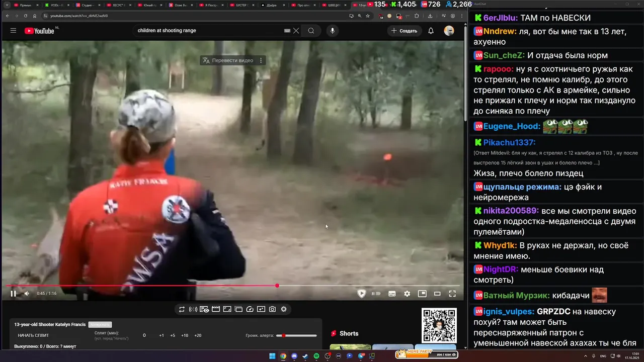The width and height of the screenshot is (644, 362).
Task: Open Spotify from the taskbar
Action: click(x=316, y=356)
